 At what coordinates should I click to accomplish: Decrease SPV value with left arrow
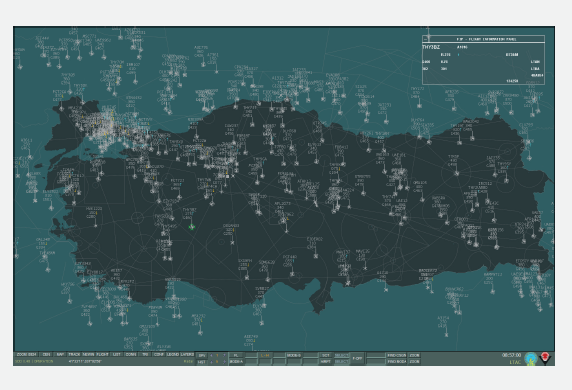(211, 355)
